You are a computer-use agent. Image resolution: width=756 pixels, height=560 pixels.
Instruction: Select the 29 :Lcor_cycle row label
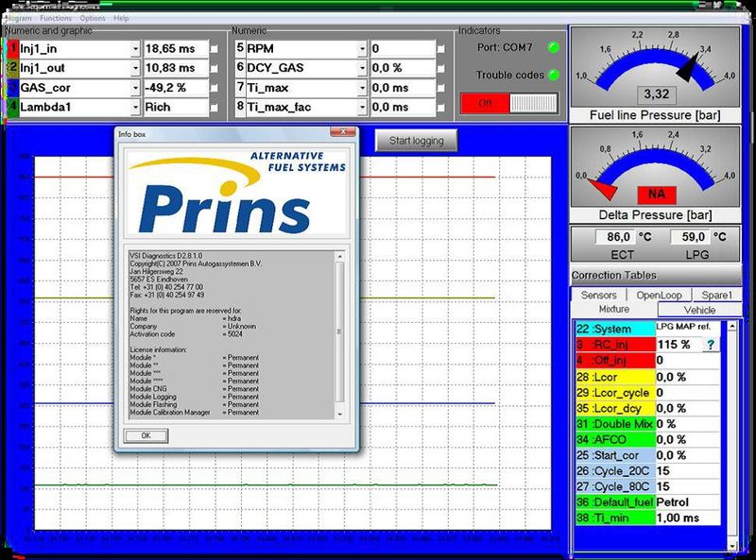(615, 393)
